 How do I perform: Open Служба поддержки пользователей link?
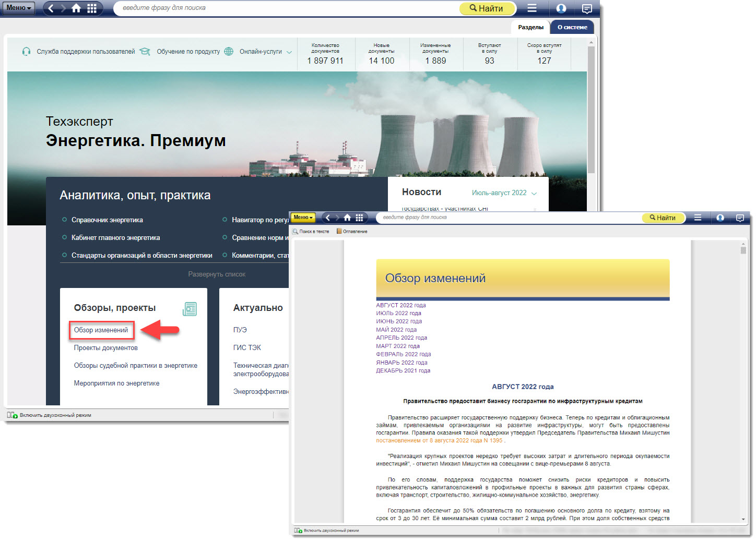tap(86, 52)
